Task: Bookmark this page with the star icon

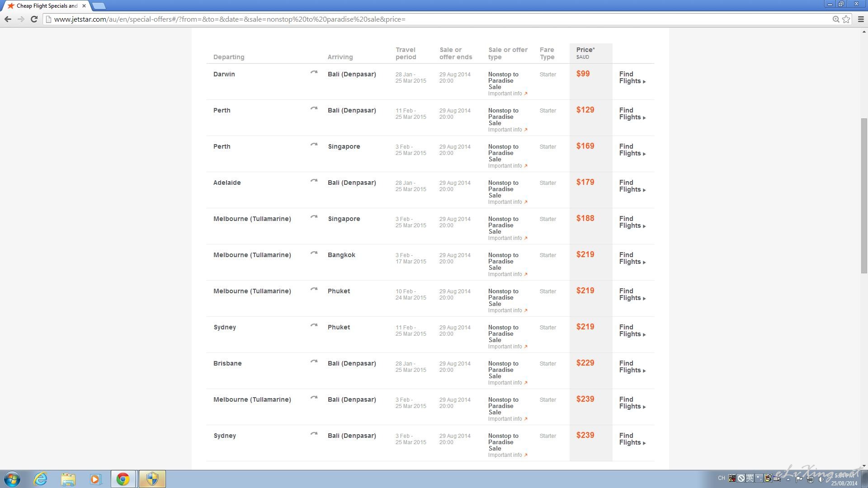Action: pyautogui.click(x=846, y=19)
